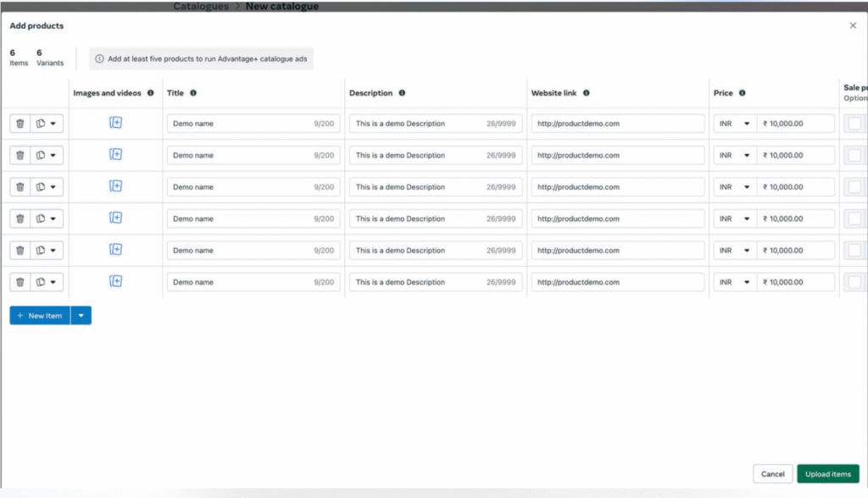Open INR currency dropdown in first row
This screenshot has width=868, height=498.
[735, 124]
